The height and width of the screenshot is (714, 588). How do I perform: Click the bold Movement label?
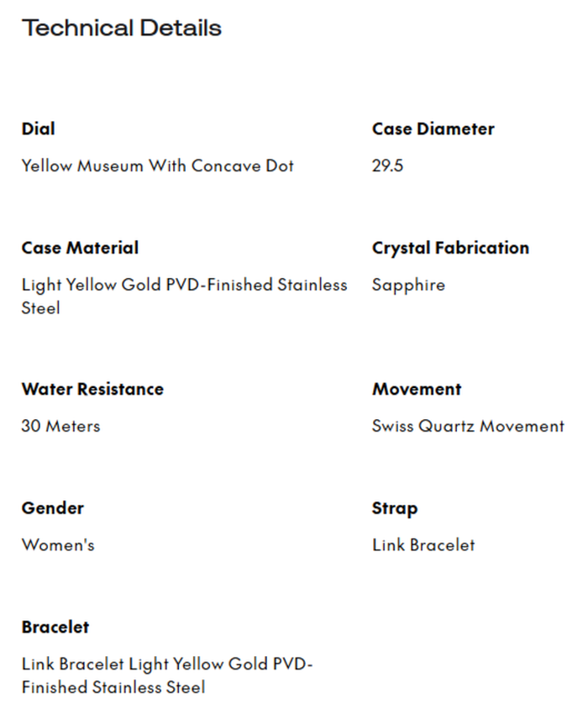pyautogui.click(x=417, y=389)
